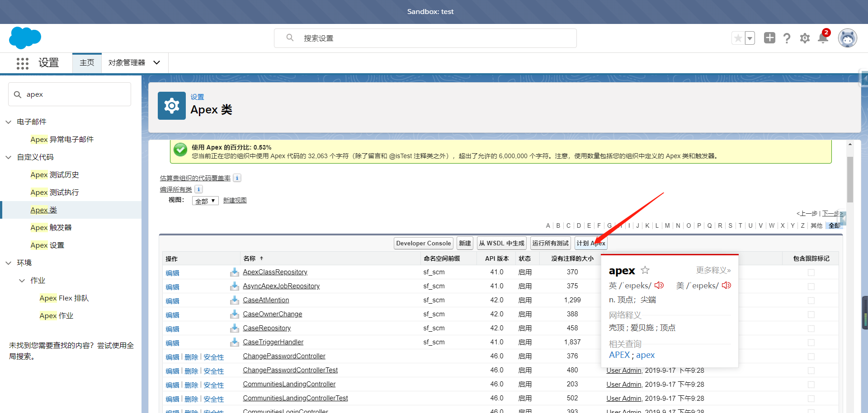This screenshot has width=868, height=413.
Task: Open the setup gear menu icon
Action: [805, 38]
